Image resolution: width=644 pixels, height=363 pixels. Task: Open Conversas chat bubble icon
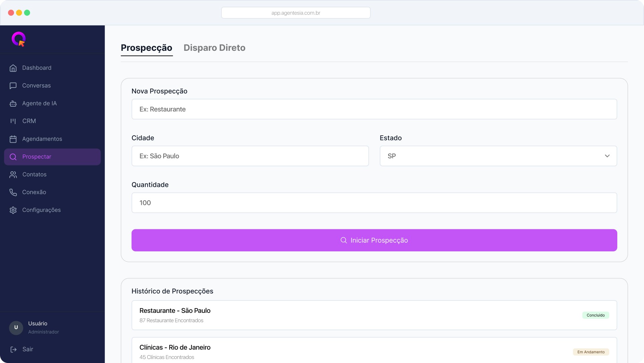coord(13,86)
